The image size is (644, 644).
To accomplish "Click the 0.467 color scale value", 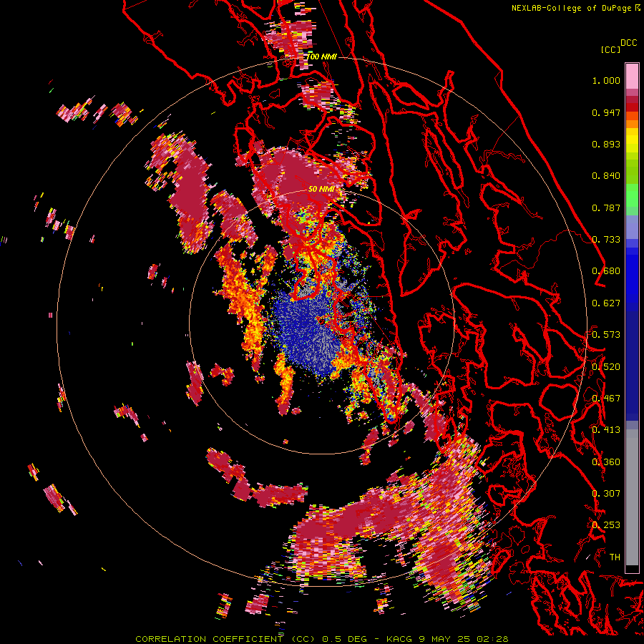I will 606,398.
